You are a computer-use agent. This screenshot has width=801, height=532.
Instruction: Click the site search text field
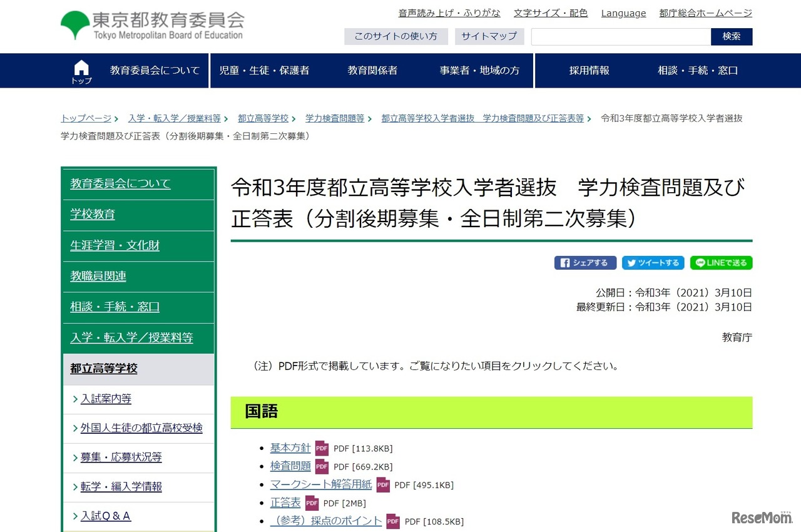621,36
